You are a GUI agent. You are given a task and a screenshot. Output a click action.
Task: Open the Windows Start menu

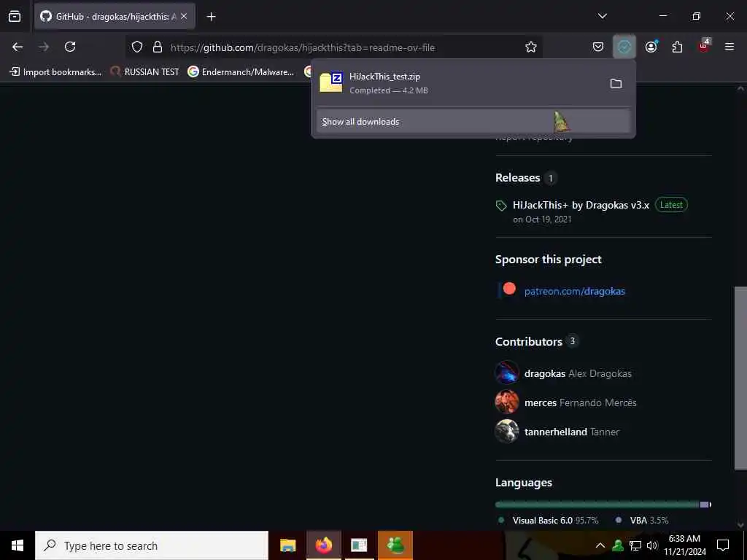(x=18, y=545)
